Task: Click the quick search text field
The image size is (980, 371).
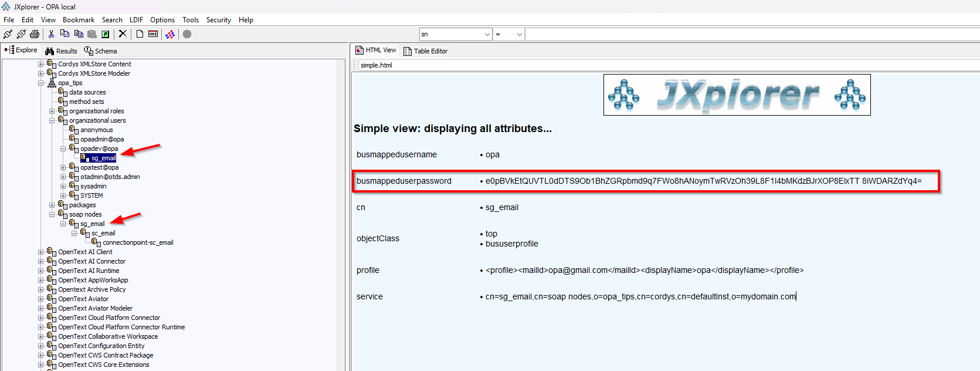Action: click(751, 35)
